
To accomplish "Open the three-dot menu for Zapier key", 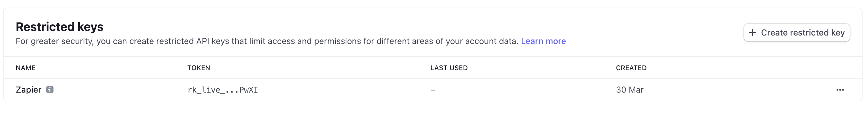I will tap(840, 90).
